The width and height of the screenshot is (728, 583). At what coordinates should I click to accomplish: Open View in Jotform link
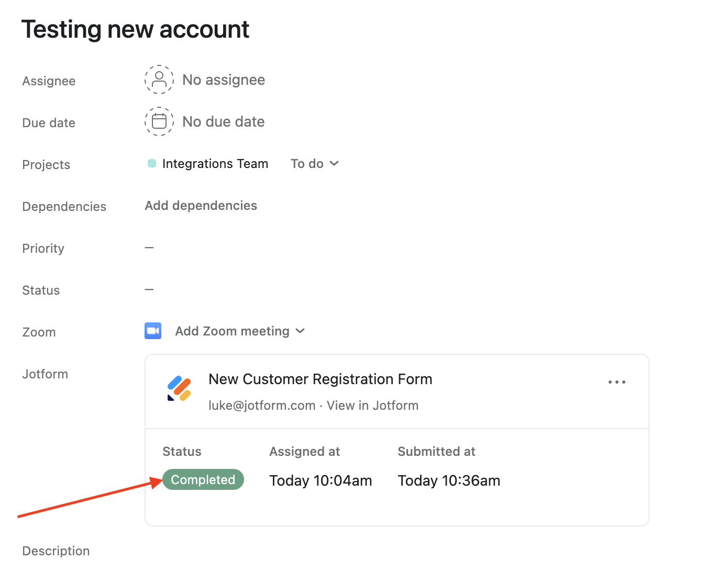[372, 406]
